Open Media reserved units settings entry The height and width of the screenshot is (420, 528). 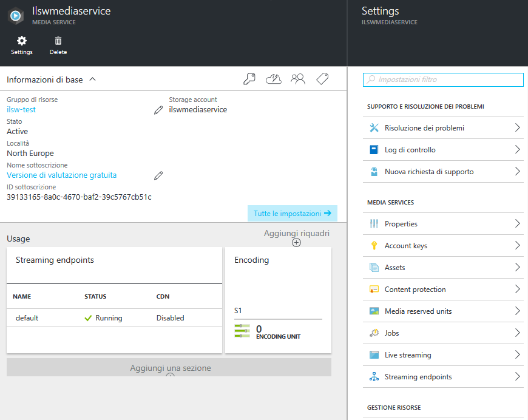[443, 311]
